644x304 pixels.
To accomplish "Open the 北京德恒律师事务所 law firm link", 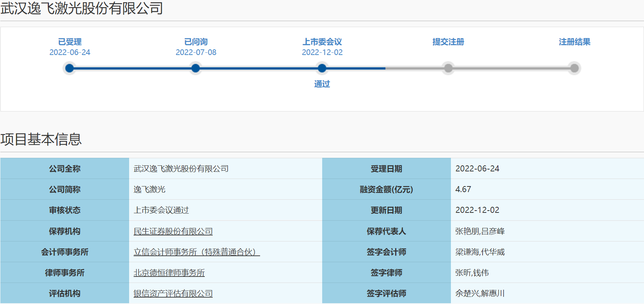I will click(x=169, y=273).
